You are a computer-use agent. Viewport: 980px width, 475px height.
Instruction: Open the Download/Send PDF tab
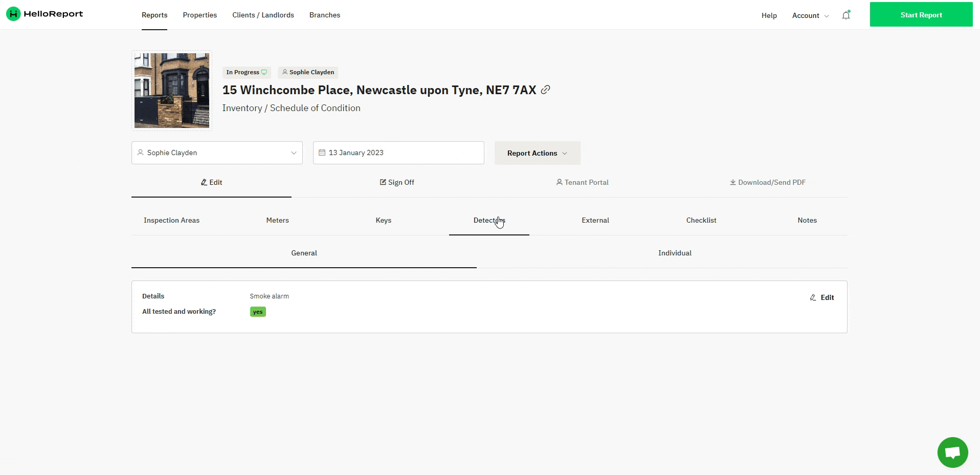[767, 182]
